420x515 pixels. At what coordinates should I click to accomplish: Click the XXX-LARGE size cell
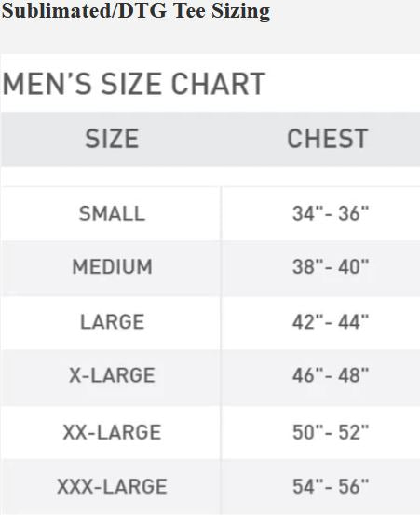(112, 486)
